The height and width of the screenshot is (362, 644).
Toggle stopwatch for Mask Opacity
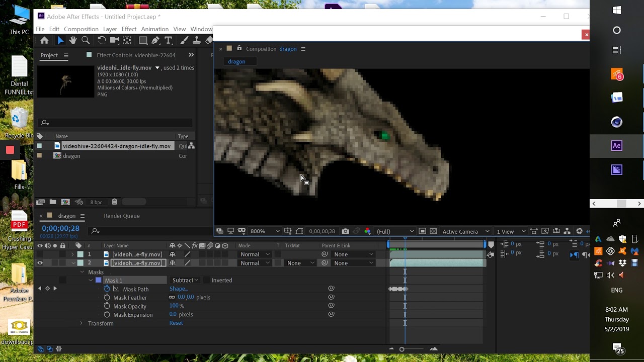click(107, 306)
